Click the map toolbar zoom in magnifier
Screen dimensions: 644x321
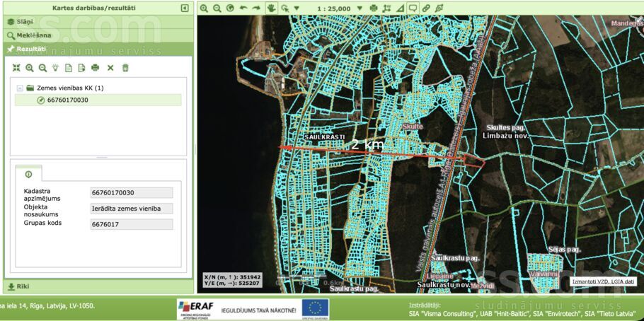[204, 8]
